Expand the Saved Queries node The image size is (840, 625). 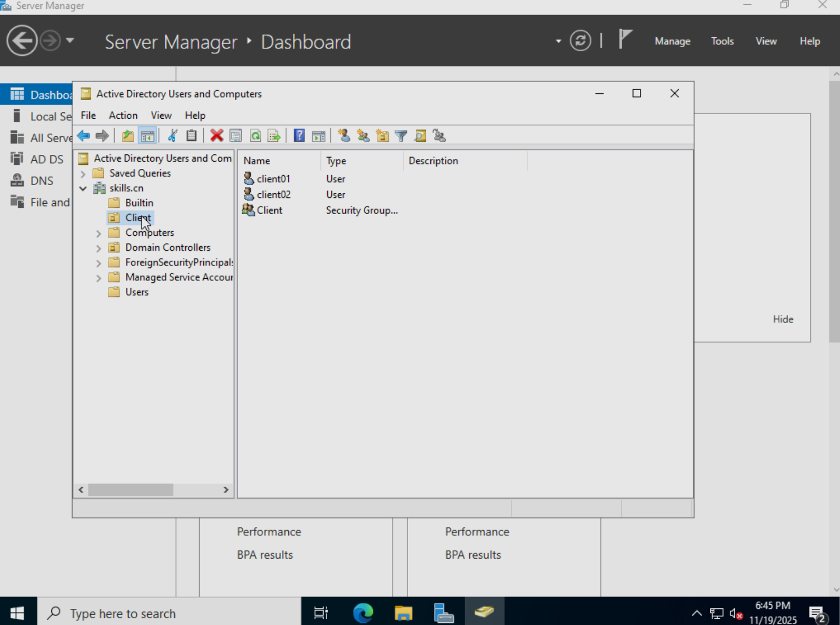point(83,174)
